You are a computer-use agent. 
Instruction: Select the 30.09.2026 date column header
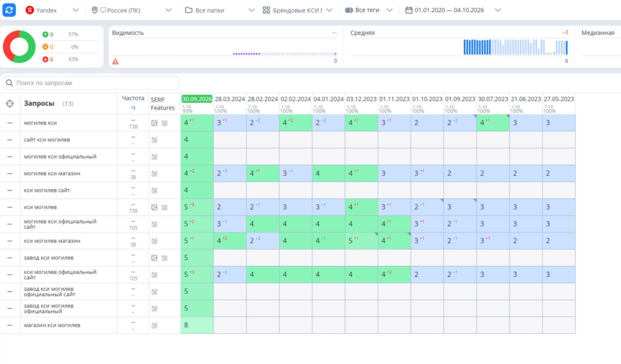[197, 99]
